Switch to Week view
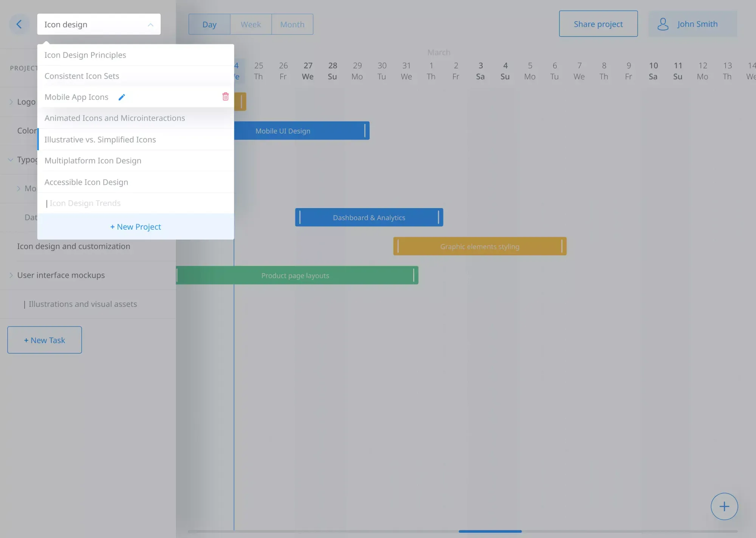Screen dimensions: 756x538 click(250, 24)
